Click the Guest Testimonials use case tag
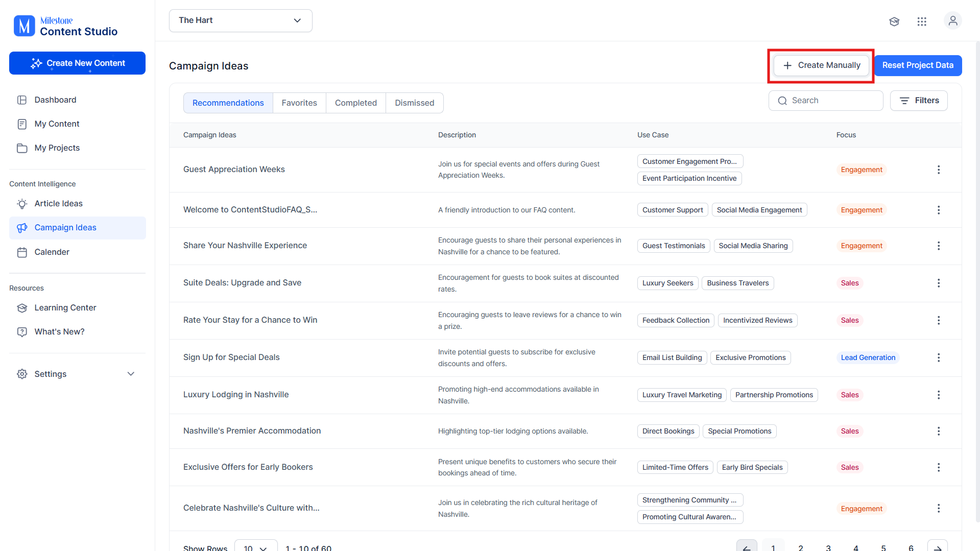This screenshot has width=980, height=551. pos(674,246)
